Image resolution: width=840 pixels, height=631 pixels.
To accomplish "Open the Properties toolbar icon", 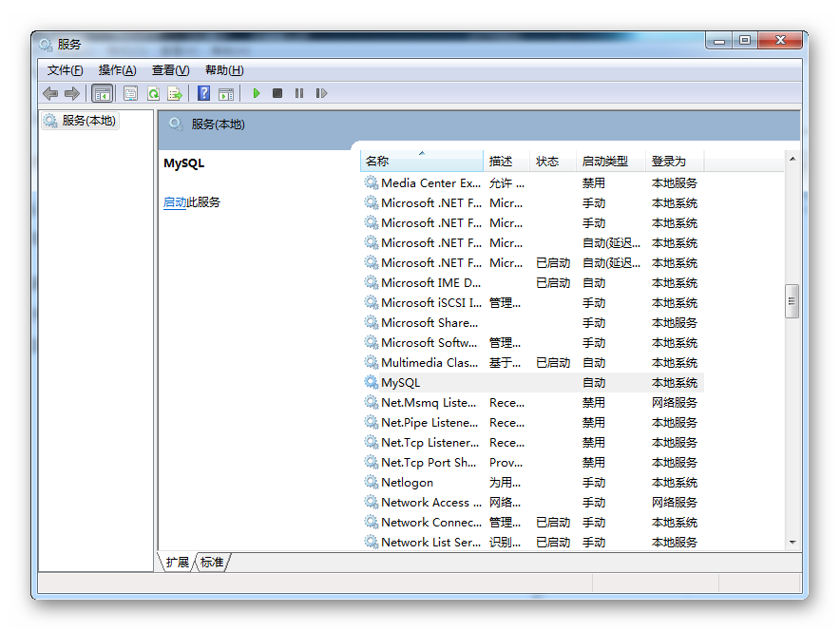I will click(x=131, y=94).
